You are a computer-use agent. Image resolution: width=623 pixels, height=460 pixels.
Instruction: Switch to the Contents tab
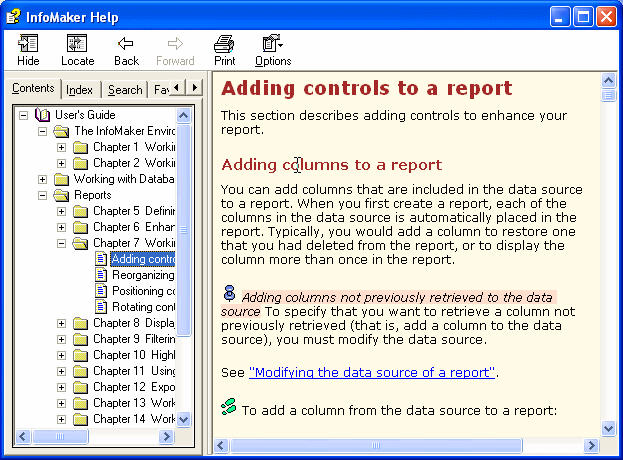33,88
